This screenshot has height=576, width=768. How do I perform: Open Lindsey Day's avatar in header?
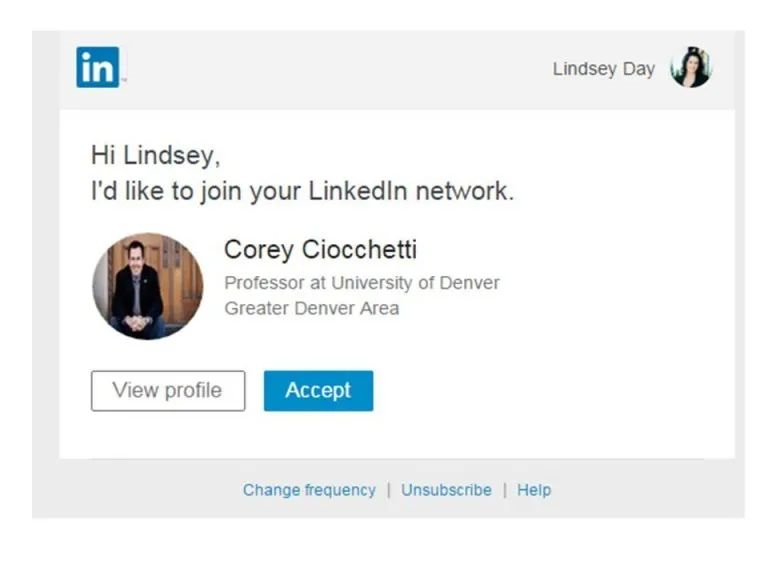tap(690, 68)
